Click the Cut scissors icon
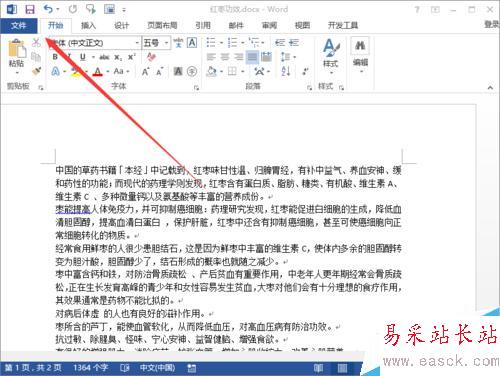The image size is (500, 376). 36,42
